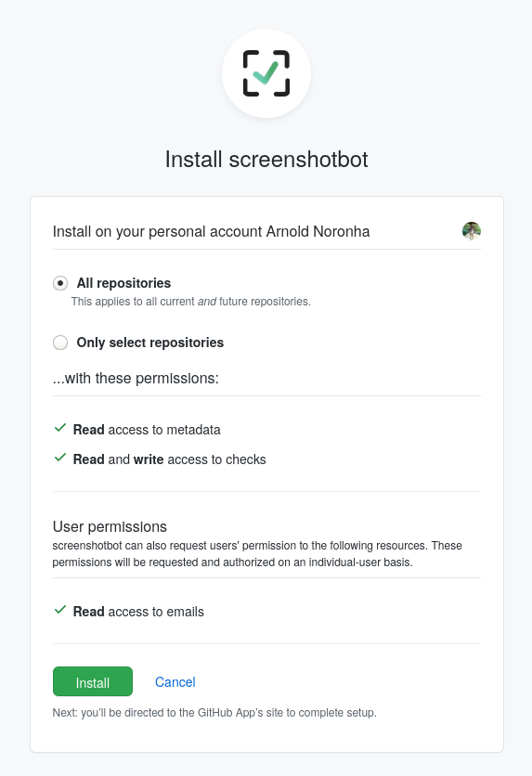Screen dimensions: 532x776
Task: Click the Read access to emails permission
Action: coord(138,612)
